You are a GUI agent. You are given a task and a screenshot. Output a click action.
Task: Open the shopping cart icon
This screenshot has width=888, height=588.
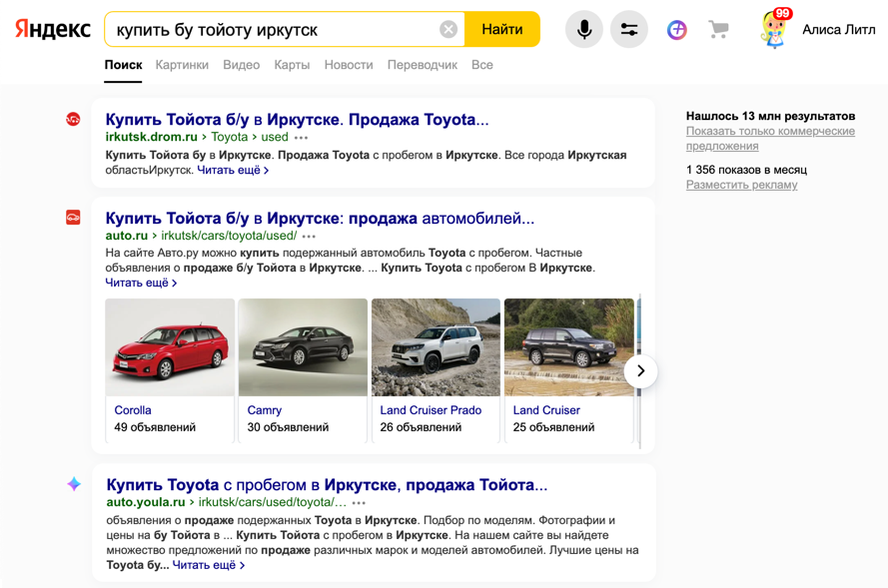click(x=718, y=30)
